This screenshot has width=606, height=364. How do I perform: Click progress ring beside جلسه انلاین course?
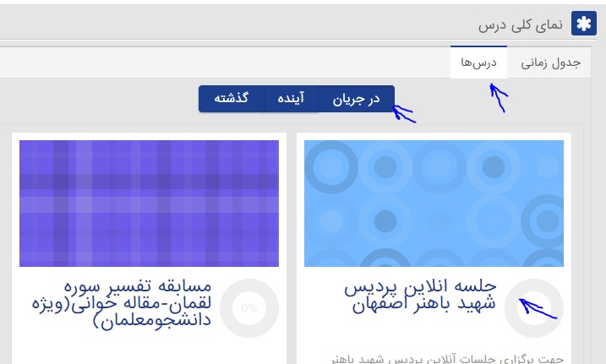point(533,307)
